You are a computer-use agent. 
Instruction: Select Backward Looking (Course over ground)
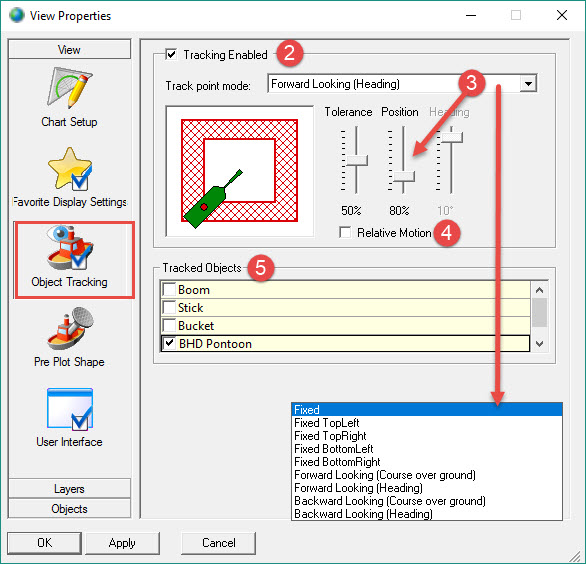point(427,501)
